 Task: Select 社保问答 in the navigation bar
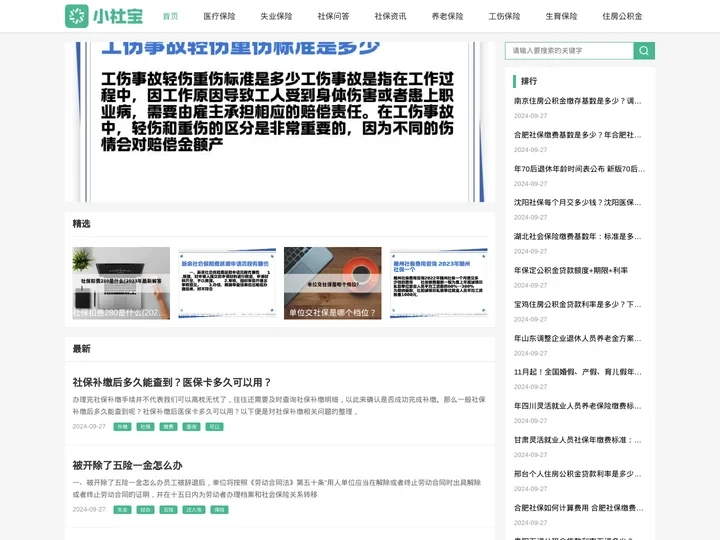click(333, 16)
